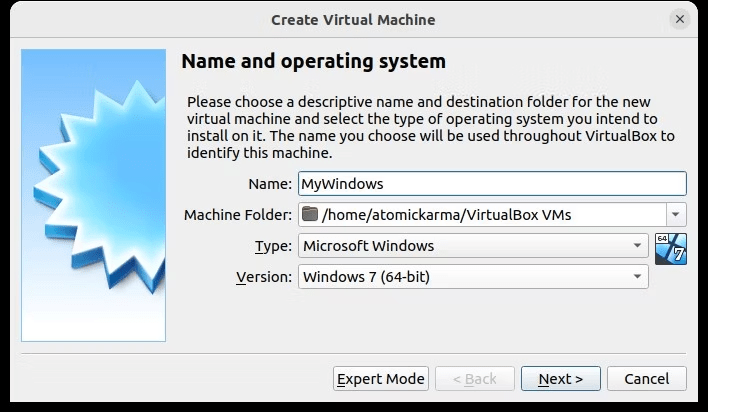The image size is (748, 416).
Task: Click the Next button
Action: tap(561, 379)
